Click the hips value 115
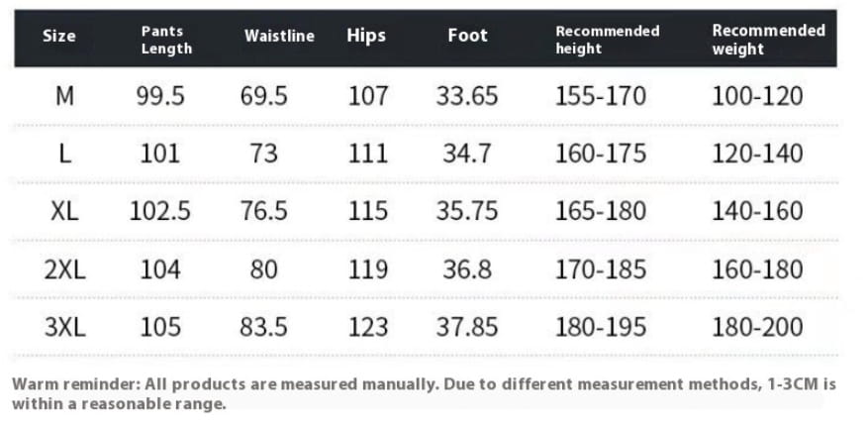 [368, 211]
